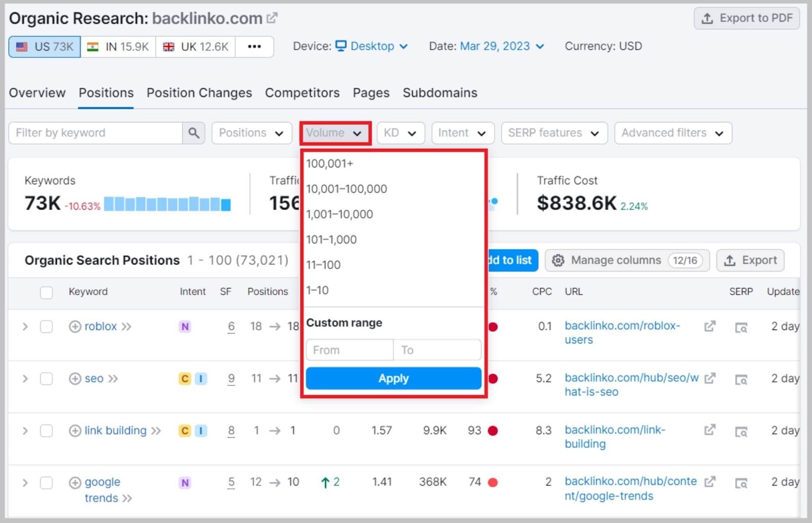Switch to the Position Changes tab

(x=199, y=93)
